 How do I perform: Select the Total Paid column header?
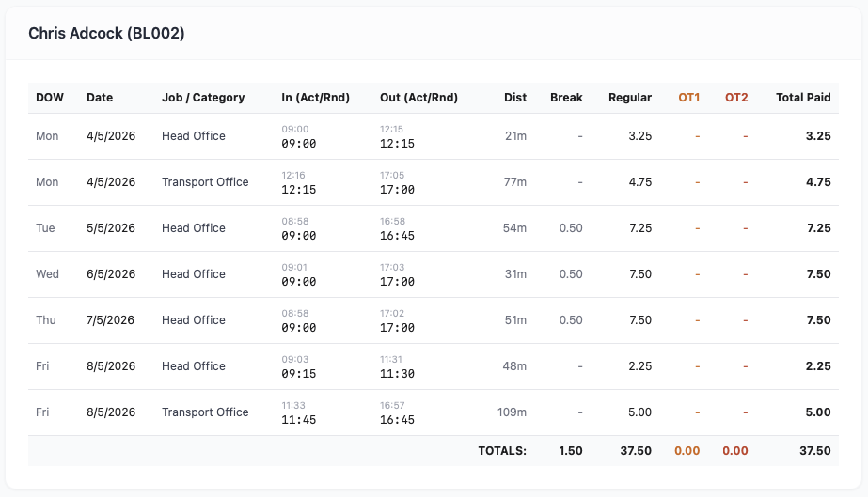[x=803, y=98]
